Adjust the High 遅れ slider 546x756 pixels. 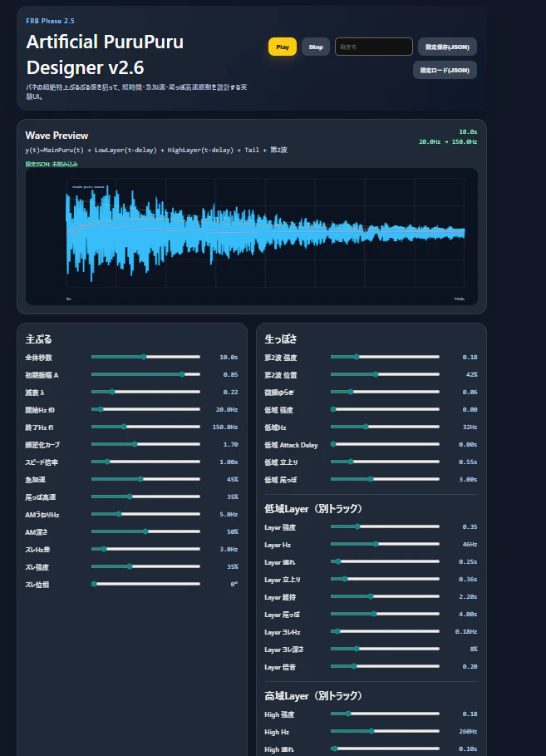(x=385, y=749)
